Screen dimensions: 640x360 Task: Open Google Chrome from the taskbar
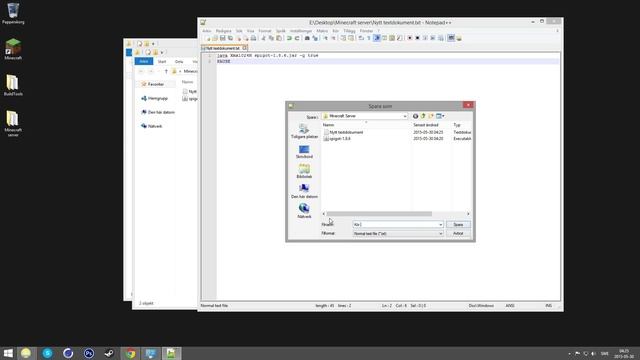(x=130, y=353)
